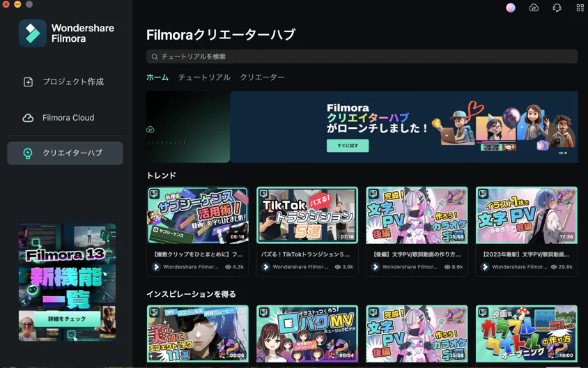Open the profile avatar icon
Screen dimensions: 588x368
511,8
